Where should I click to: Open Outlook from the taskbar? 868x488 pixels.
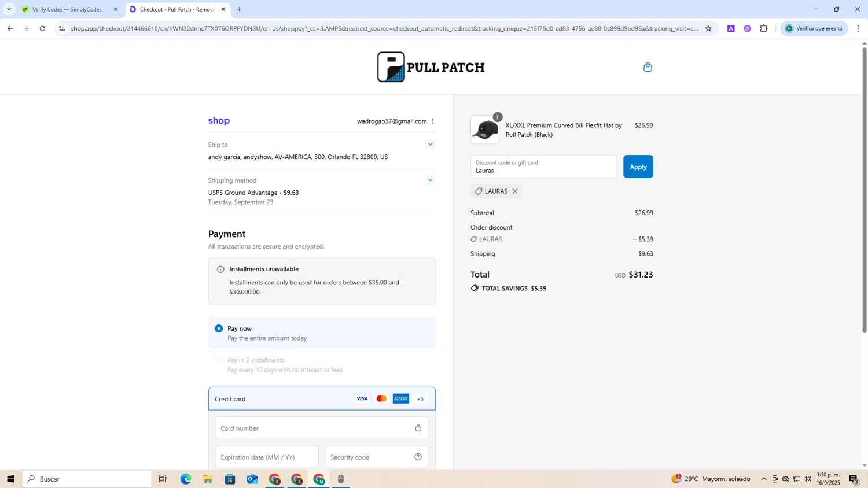(252, 479)
